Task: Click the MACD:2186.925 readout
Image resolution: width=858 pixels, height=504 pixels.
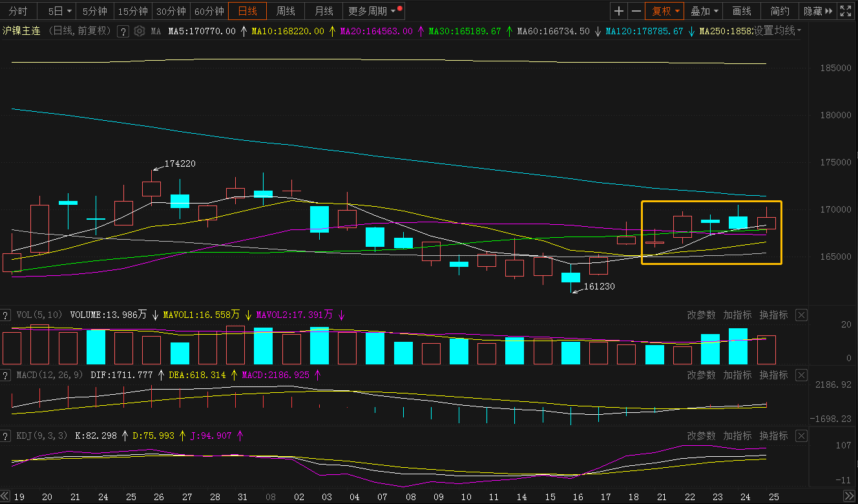Action: [276, 375]
